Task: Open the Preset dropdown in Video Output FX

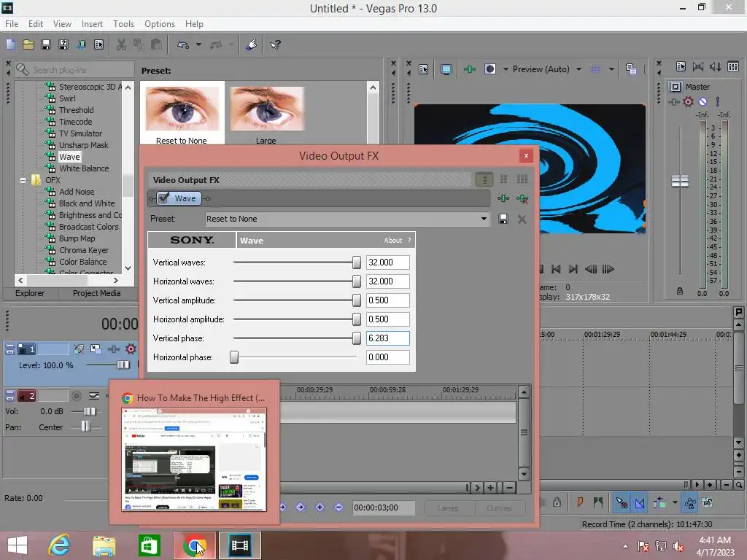Action: (484, 219)
